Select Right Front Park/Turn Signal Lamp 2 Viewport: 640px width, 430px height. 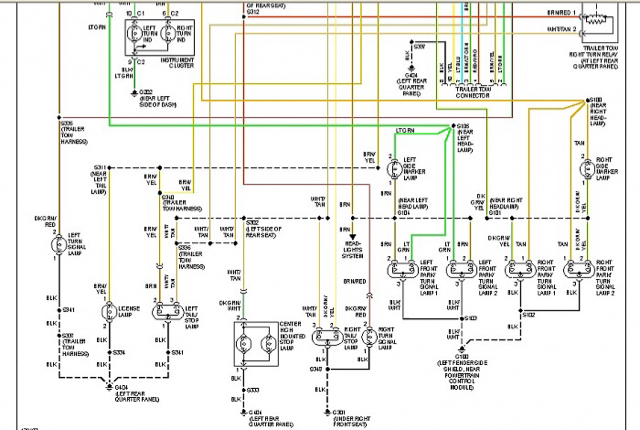pos(579,270)
